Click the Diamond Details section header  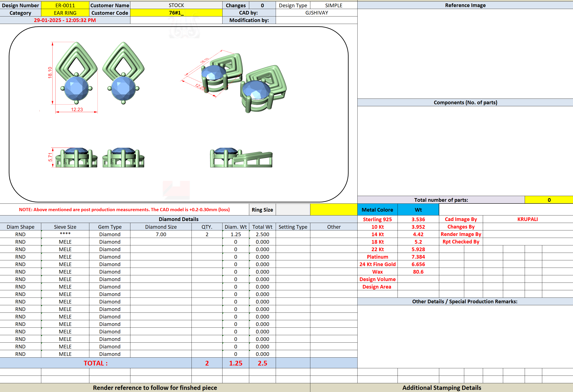click(x=178, y=219)
